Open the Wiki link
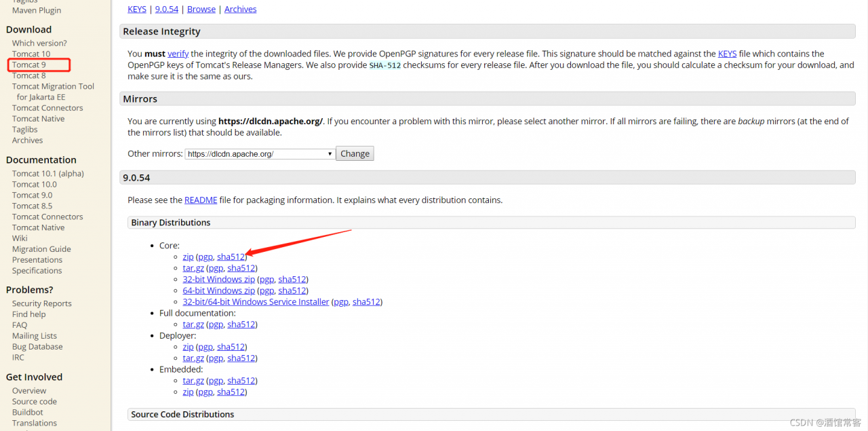 tap(20, 238)
